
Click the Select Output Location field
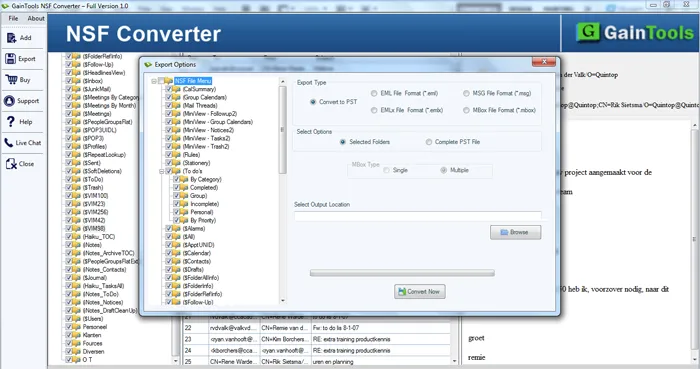click(x=418, y=215)
